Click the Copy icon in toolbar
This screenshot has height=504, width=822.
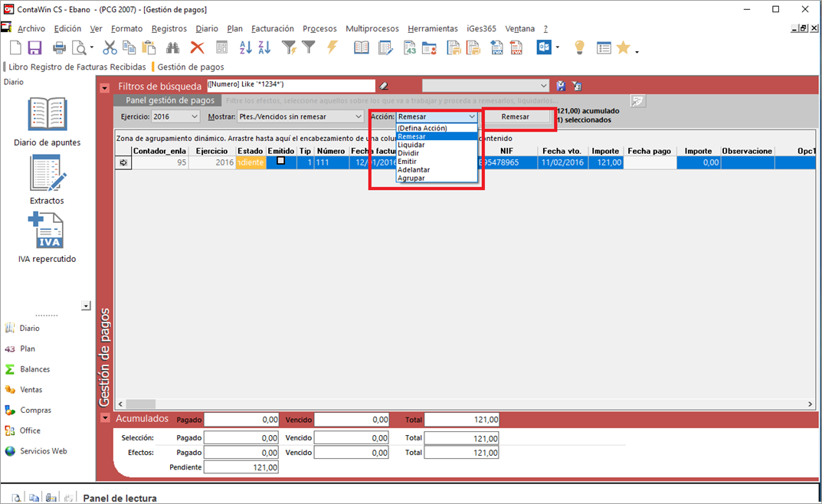129,48
